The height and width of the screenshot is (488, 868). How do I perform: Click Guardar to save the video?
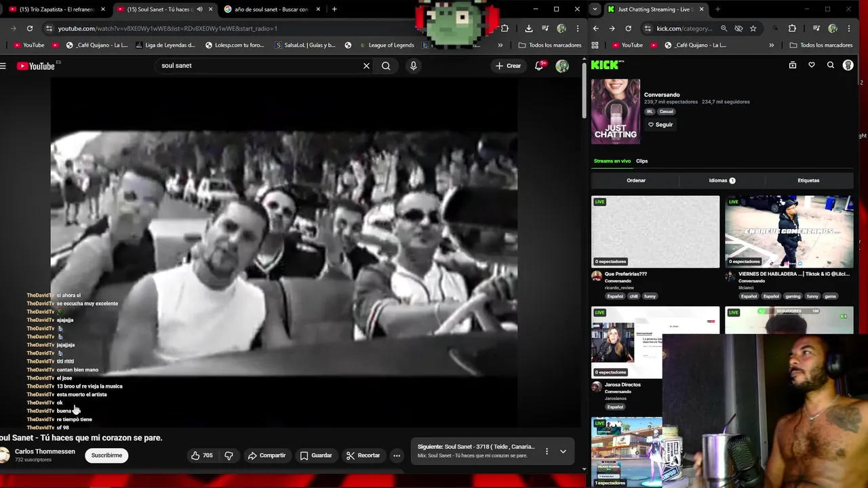tap(316, 455)
